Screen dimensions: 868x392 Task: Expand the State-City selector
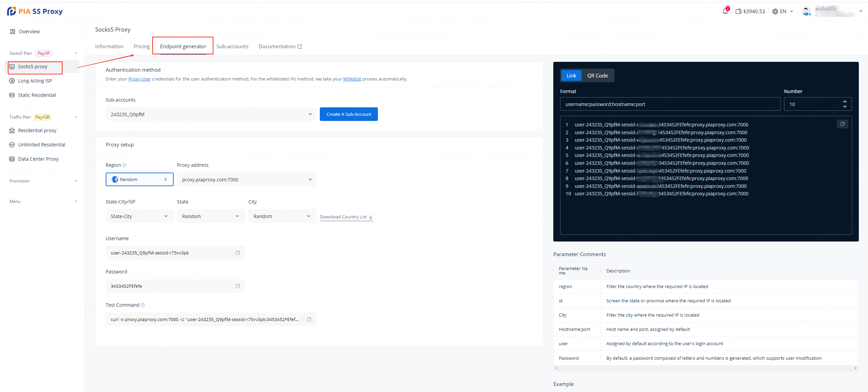pyautogui.click(x=139, y=216)
